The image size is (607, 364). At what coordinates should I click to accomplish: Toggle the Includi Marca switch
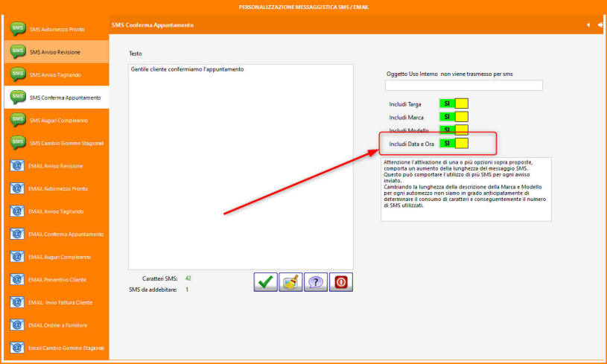[454, 117]
